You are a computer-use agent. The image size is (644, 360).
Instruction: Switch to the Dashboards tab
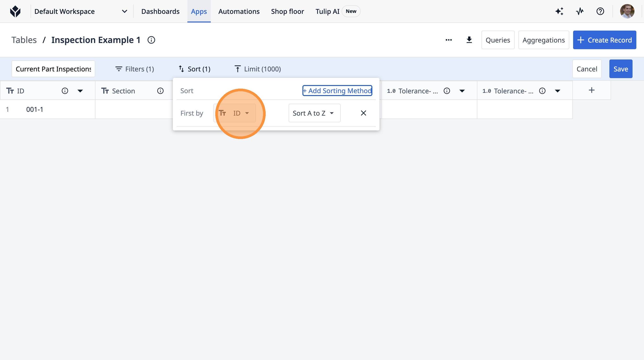coord(160,11)
